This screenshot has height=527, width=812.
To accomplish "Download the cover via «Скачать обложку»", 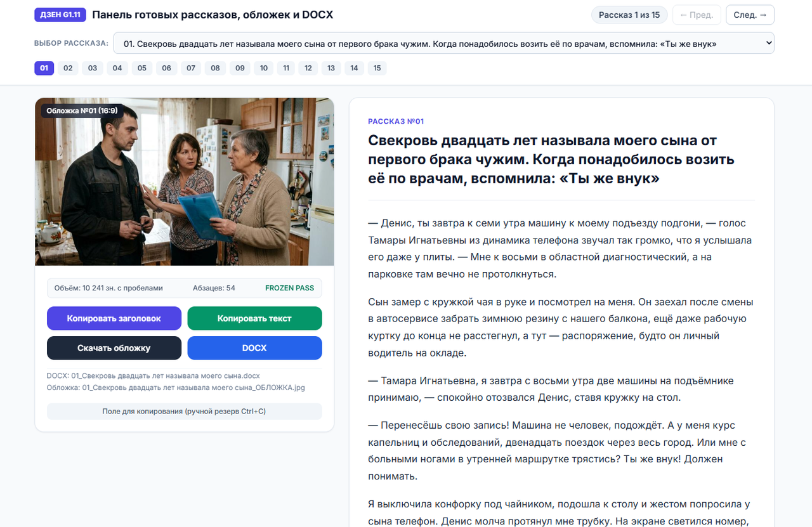I will tap(114, 348).
